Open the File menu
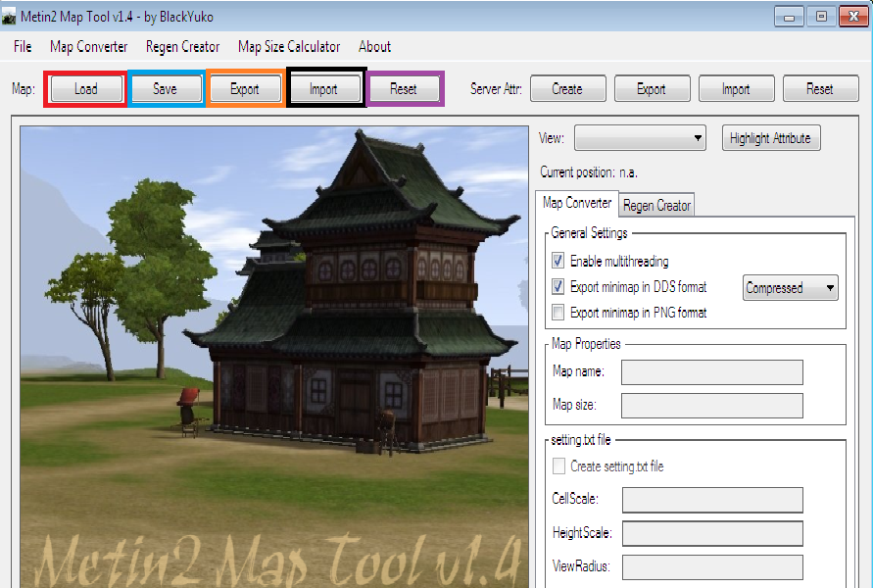The width and height of the screenshot is (873, 588). coord(23,47)
